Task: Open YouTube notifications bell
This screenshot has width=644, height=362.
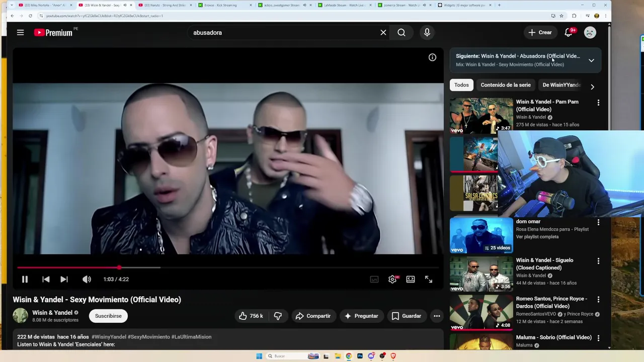Action: (x=569, y=33)
